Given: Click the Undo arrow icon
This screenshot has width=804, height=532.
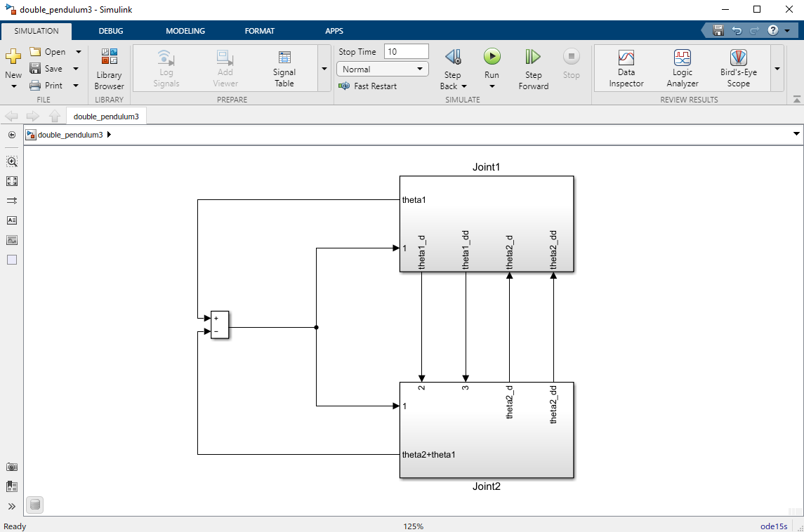Looking at the screenshot, I should pos(737,31).
